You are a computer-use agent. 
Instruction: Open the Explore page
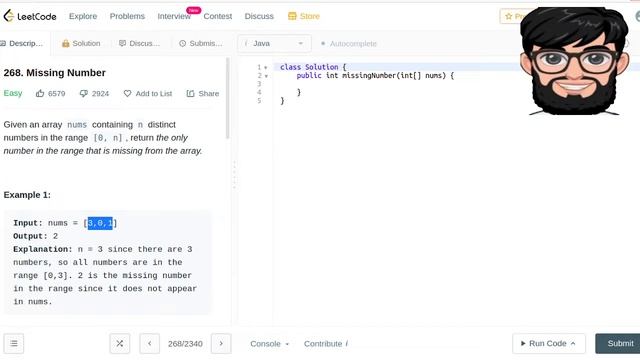tap(83, 16)
